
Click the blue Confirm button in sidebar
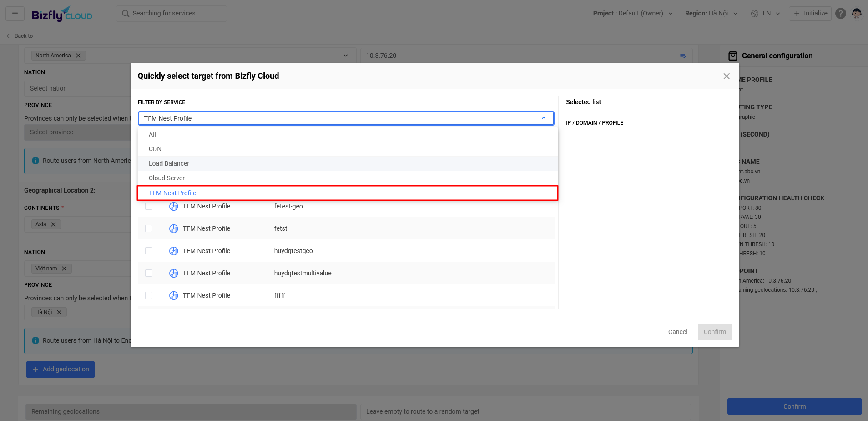click(x=794, y=406)
